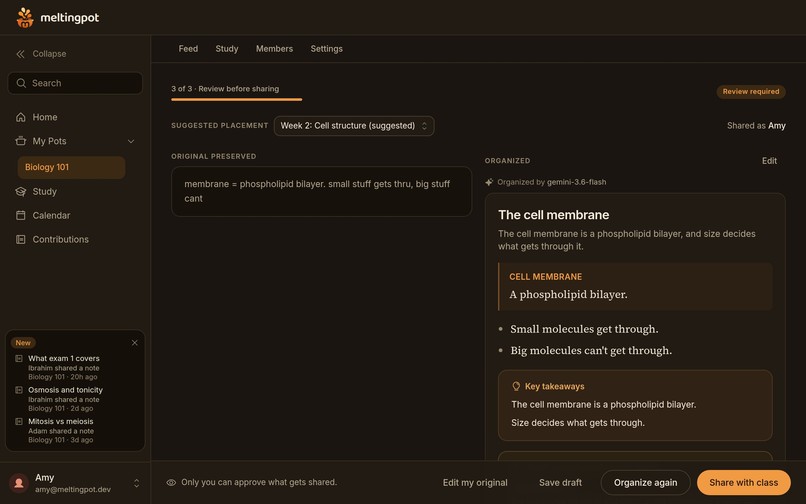The height and width of the screenshot is (504, 806).
Task: Select Biology 101 pot
Action: (x=71, y=168)
